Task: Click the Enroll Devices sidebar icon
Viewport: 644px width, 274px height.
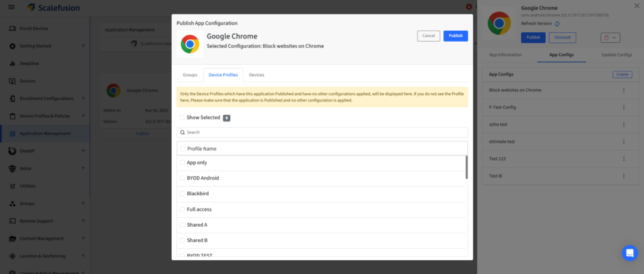Action: (x=13, y=28)
